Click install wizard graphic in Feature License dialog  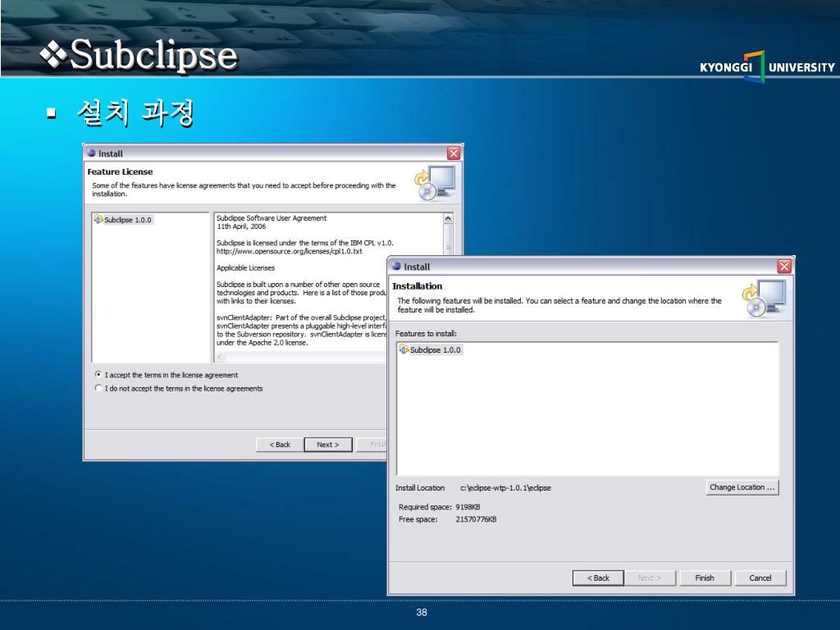tap(435, 183)
